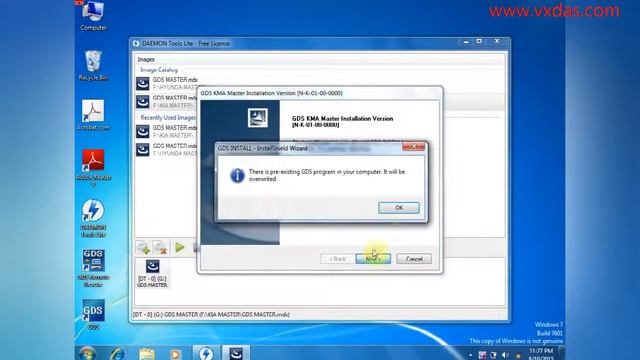This screenshot has height=360, width=640.
Task: Click the Back button in GDS KMA installer
Action: tap(337, 259)
